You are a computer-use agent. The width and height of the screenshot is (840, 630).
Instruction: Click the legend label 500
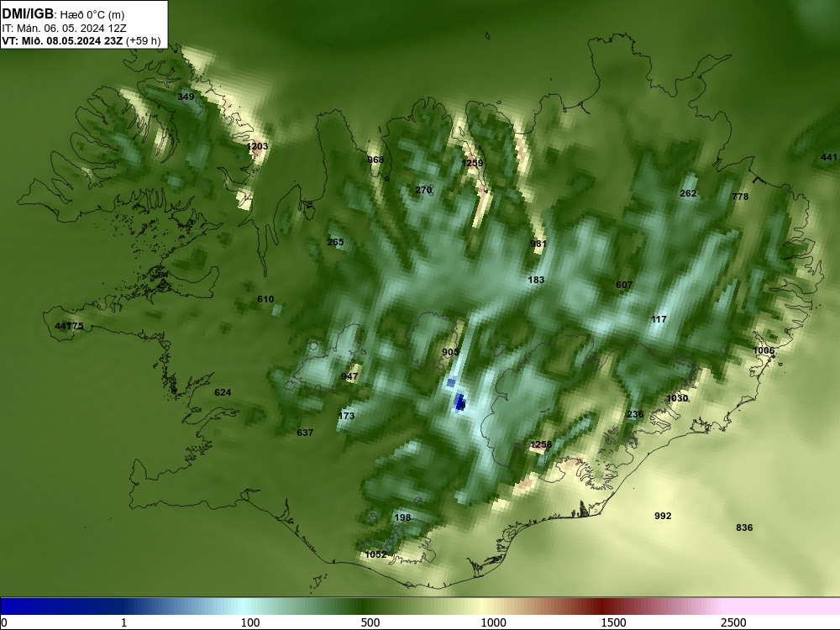[x=370, y=622]
